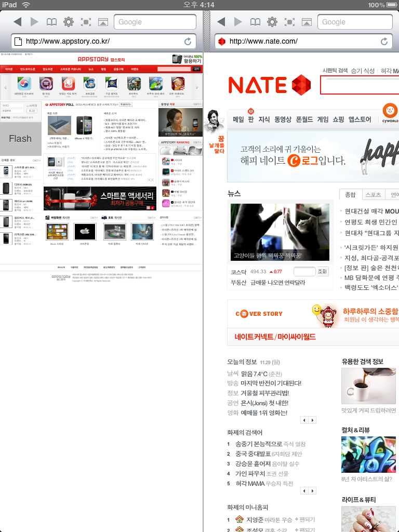Viewport: 399px width, 532px height.
Task: Open the 안드로이드폰 menu on Appstory
Action: point(28,69)
